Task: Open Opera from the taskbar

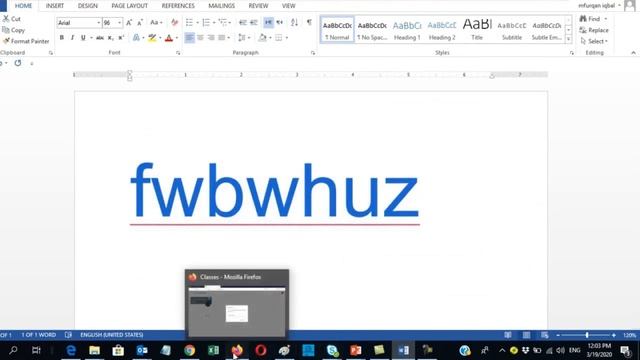Action: tap(261, 350)
